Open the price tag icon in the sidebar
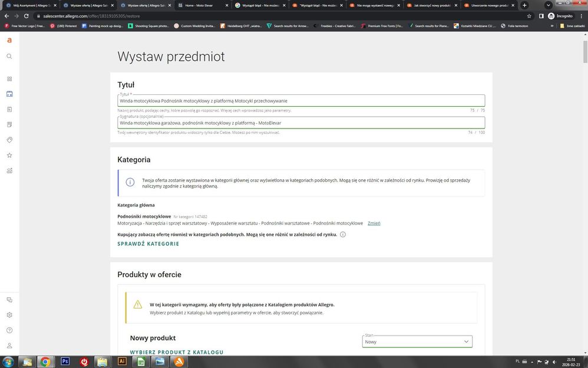The width and height of the screenshot is (588, 368). 9,140
